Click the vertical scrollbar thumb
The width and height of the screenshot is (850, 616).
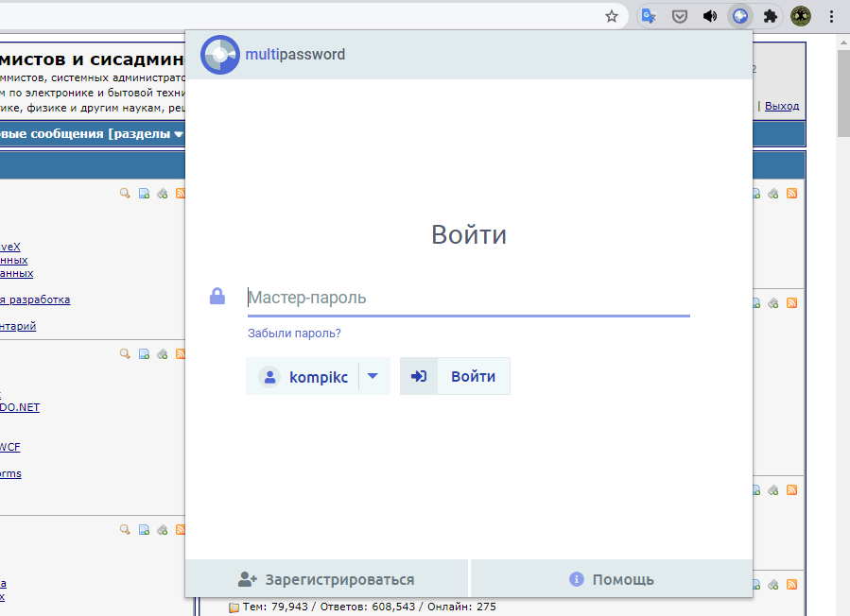click(843, 94)
